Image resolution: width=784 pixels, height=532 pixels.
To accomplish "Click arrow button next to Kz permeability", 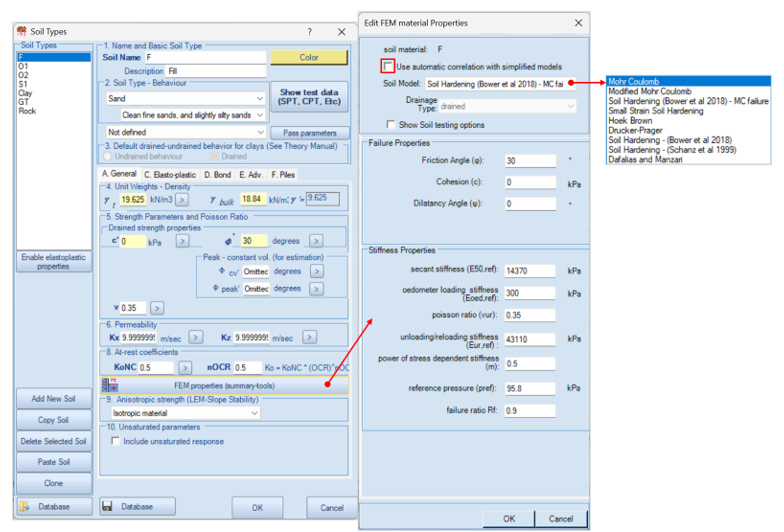I will [x=310, y=338].
